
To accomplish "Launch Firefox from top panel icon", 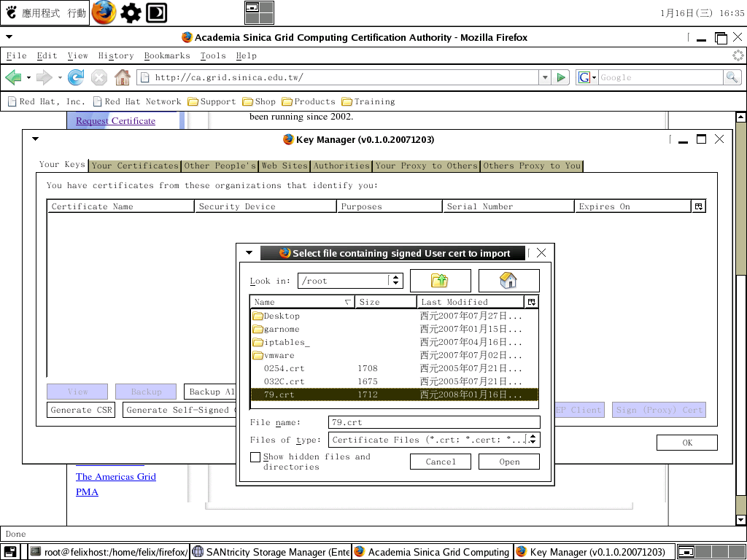I will [104, 12].
